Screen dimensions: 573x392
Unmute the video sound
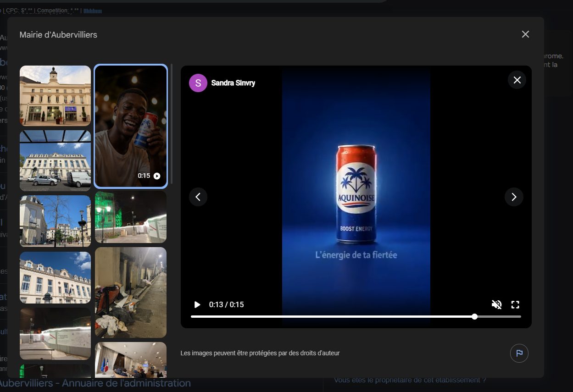point(496,304)
